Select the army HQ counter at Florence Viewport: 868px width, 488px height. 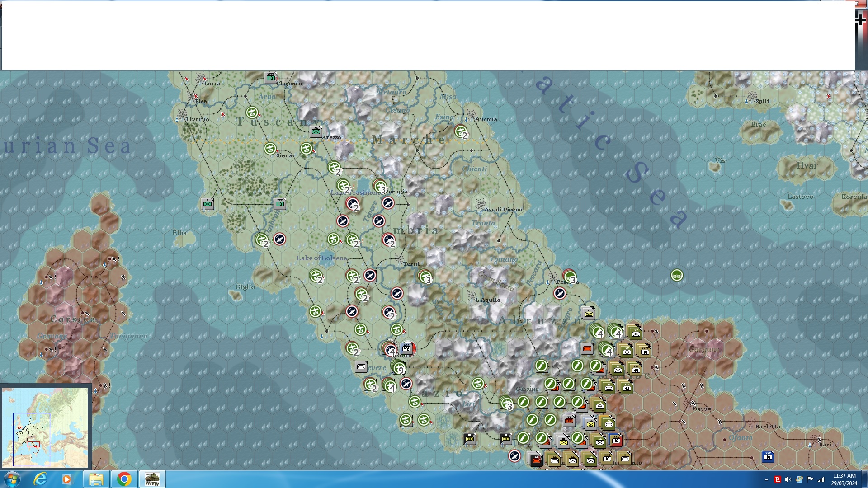click(x=270, y=77)
